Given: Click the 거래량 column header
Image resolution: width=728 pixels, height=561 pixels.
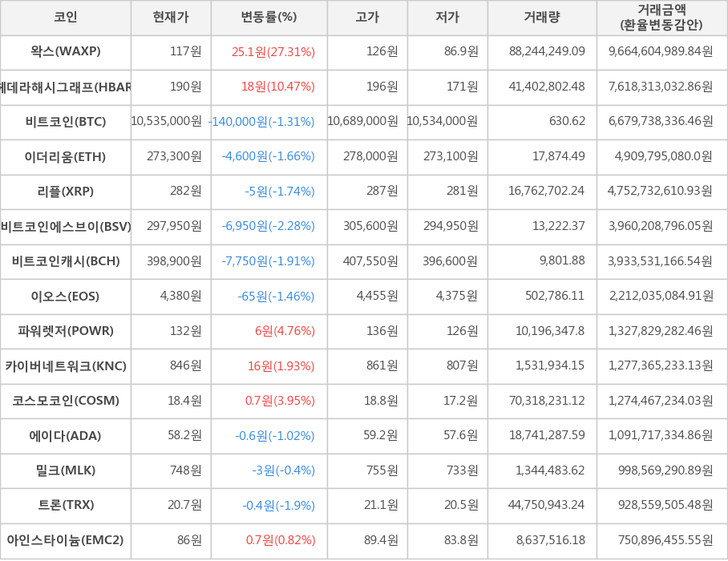Looking at the screenshot, I should pos(542,18).
